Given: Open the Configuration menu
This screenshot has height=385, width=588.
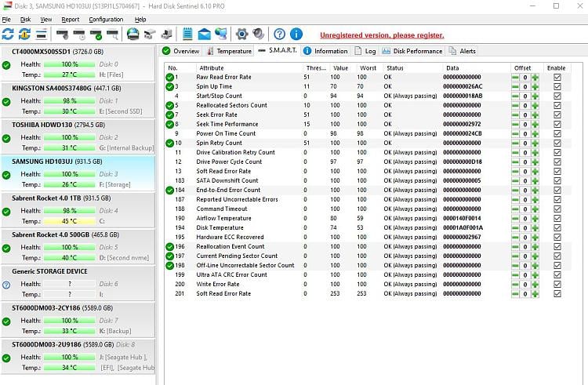Looking at the screenshot, I should click(x=106, y=20).
